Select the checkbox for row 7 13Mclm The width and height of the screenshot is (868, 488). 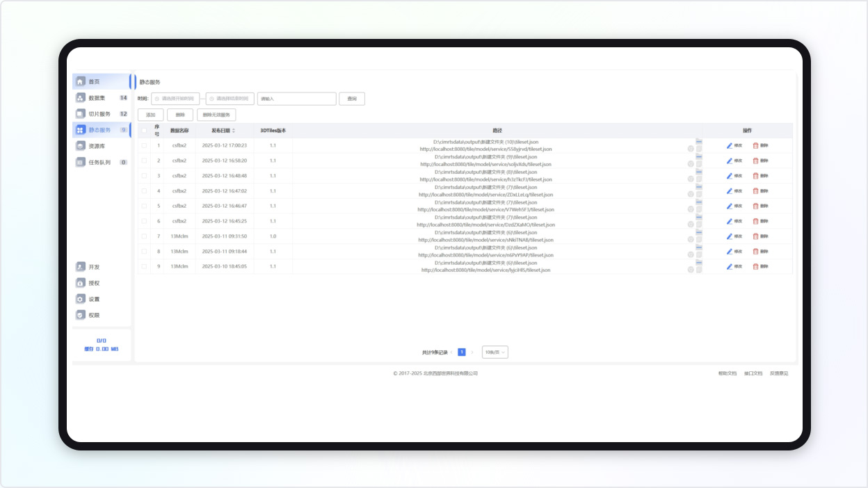pyautogui.click(x=144, y=236)
